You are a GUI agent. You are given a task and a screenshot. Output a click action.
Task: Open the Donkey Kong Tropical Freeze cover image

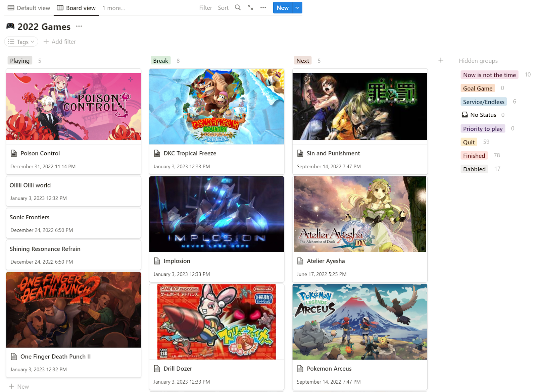tap(217, 107)
